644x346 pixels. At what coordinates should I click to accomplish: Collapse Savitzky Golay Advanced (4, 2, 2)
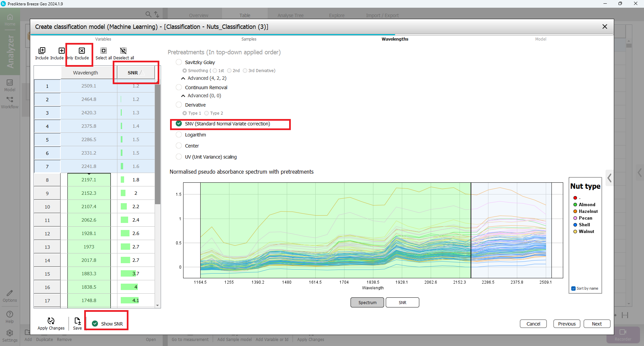pos(183,78)
